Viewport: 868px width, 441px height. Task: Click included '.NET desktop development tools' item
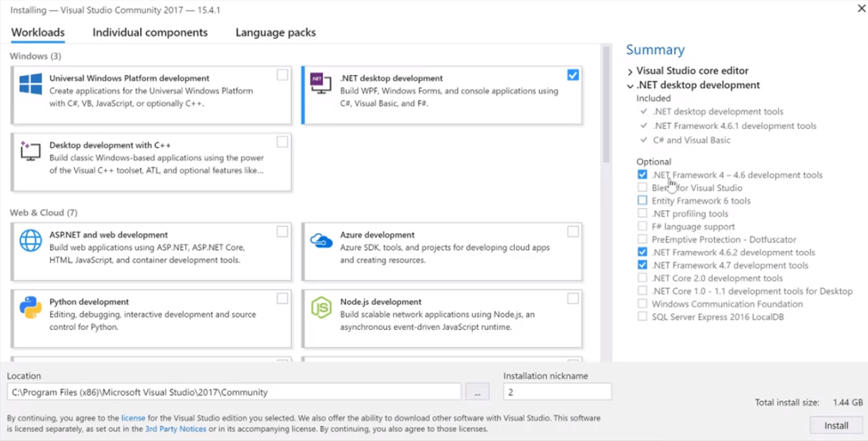717,111
